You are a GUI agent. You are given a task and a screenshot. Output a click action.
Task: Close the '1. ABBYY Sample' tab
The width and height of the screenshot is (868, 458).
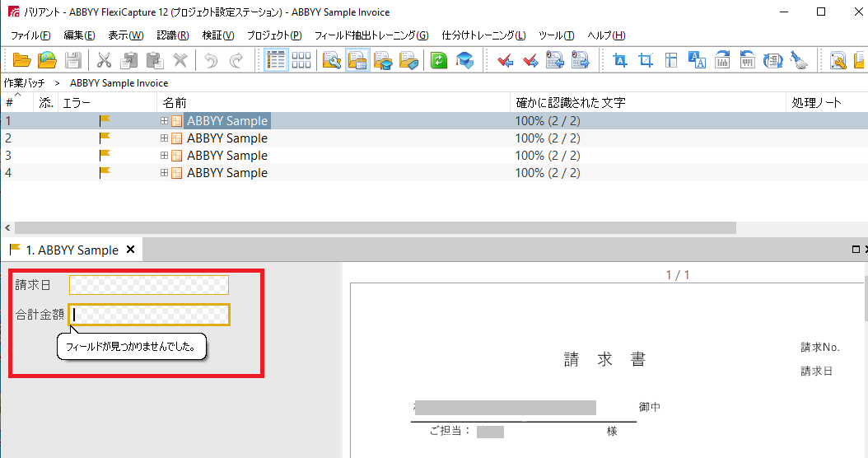[x=131, y=250]
